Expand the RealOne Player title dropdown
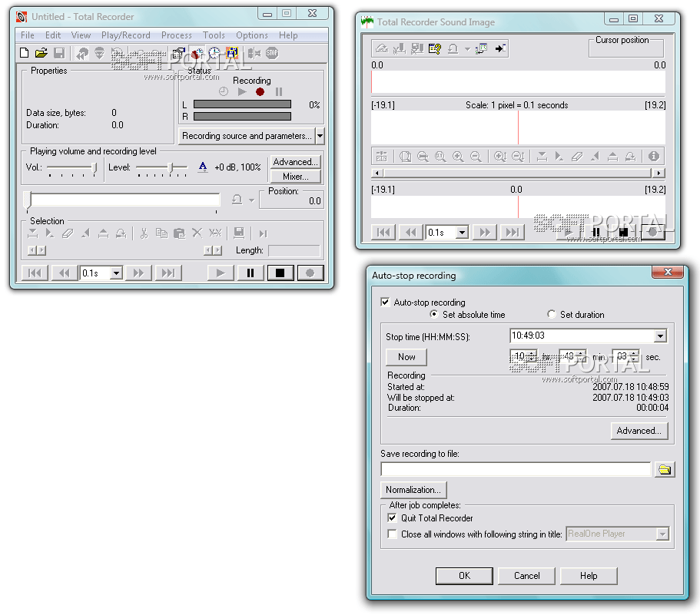Image resolution: width=700 pixels, height=615 pixels. click(662, 534)
